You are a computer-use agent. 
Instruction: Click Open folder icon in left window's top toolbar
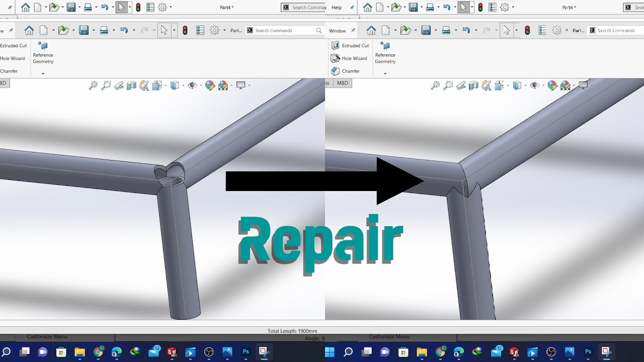pos(53,8)
